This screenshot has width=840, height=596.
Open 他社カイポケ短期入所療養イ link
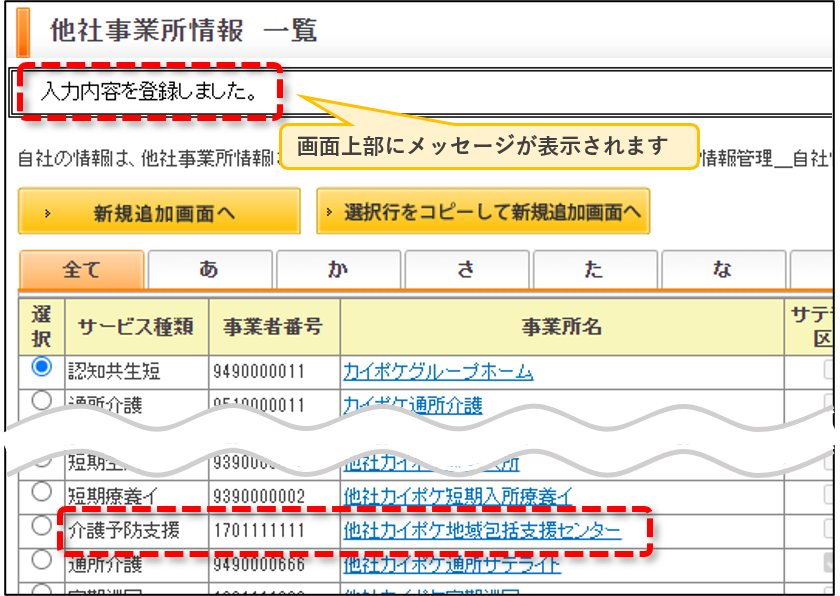click(x=458, y=496)
